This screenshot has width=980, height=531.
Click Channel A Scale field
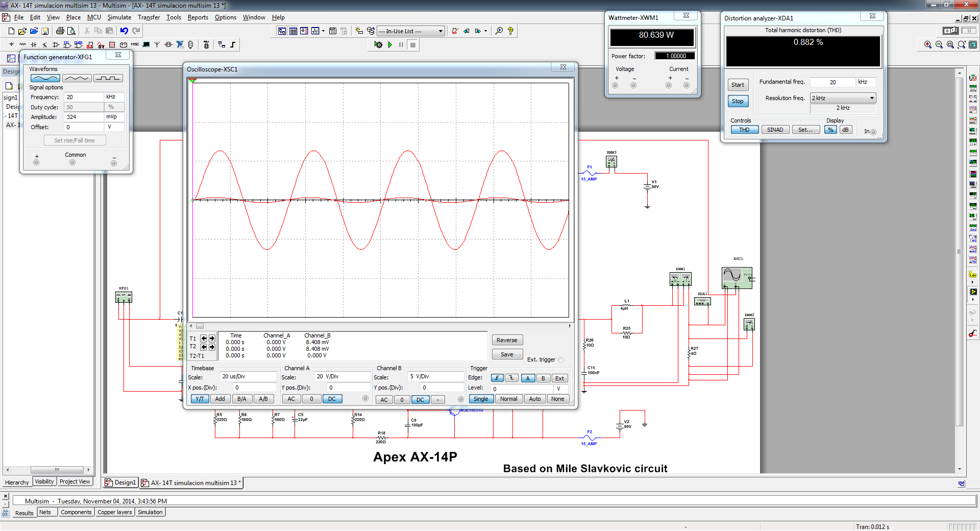[x=342, y=376]
